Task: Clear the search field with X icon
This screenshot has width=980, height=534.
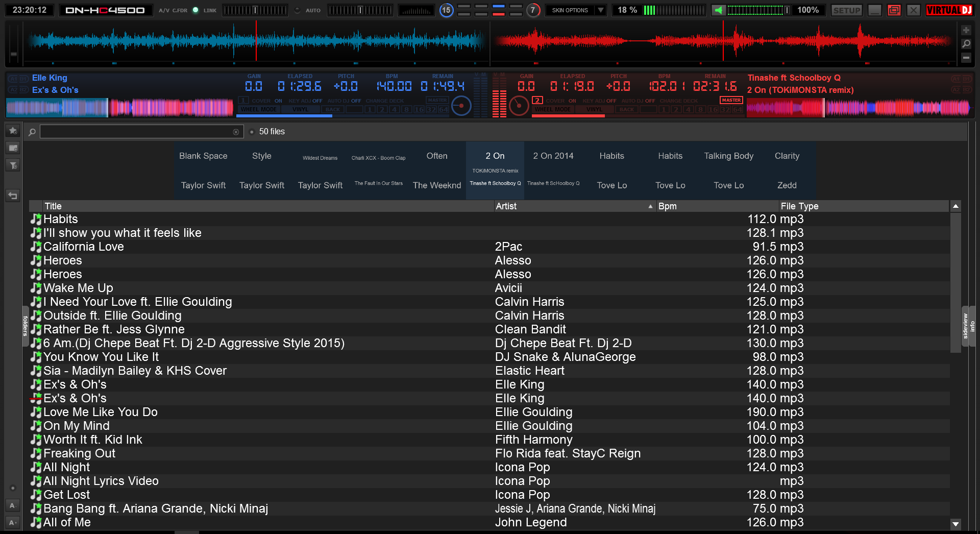Action: pyautogui.click(x=236, y=132)
